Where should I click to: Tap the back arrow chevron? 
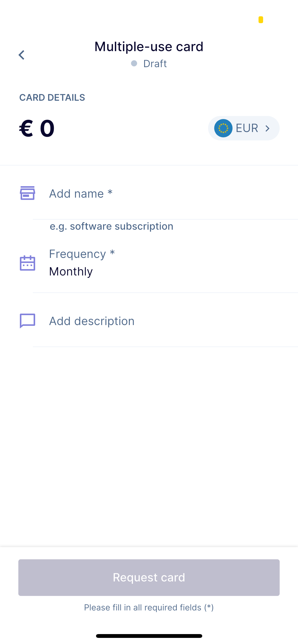click(22, 55)
